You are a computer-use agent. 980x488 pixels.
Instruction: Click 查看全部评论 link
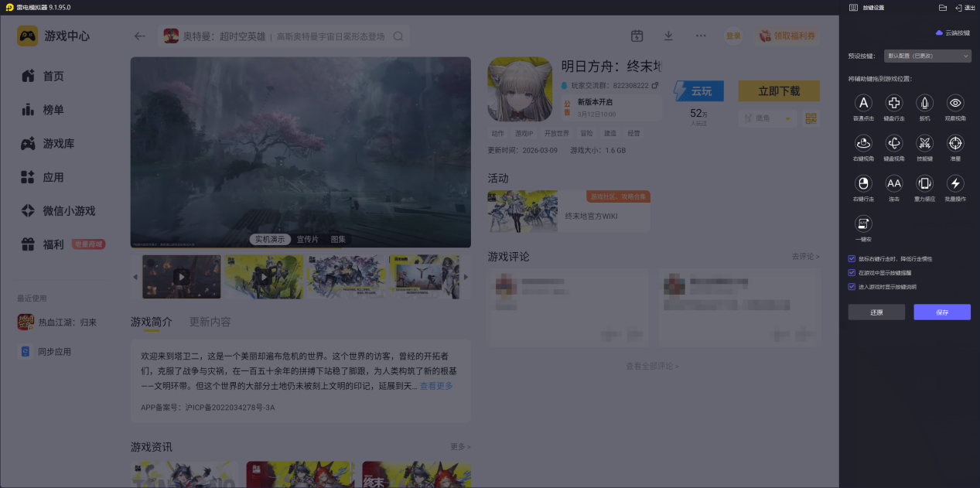tap(653, 366)
